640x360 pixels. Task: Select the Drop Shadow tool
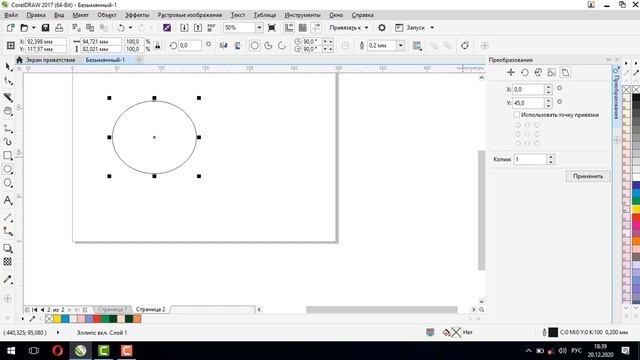(8, 248)
